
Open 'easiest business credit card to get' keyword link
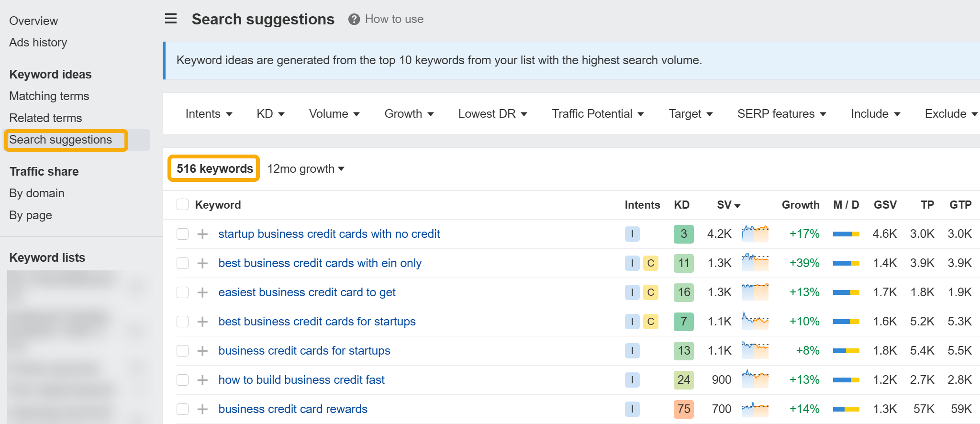307,292
